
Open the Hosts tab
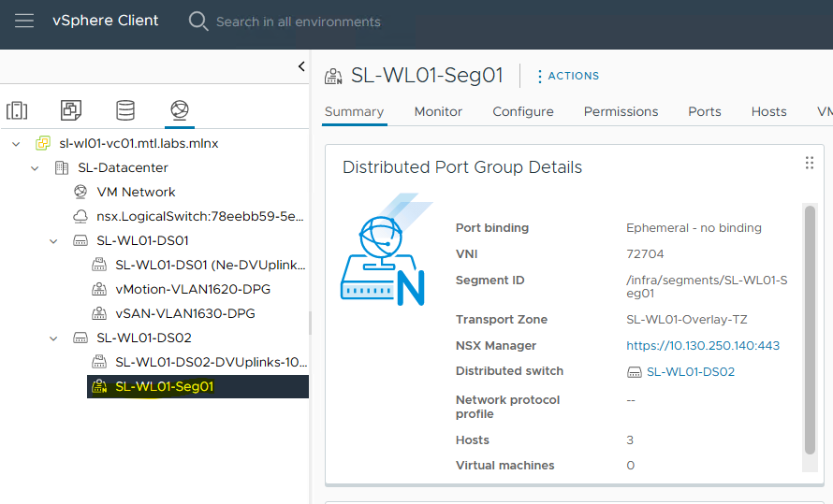[768, 112]
